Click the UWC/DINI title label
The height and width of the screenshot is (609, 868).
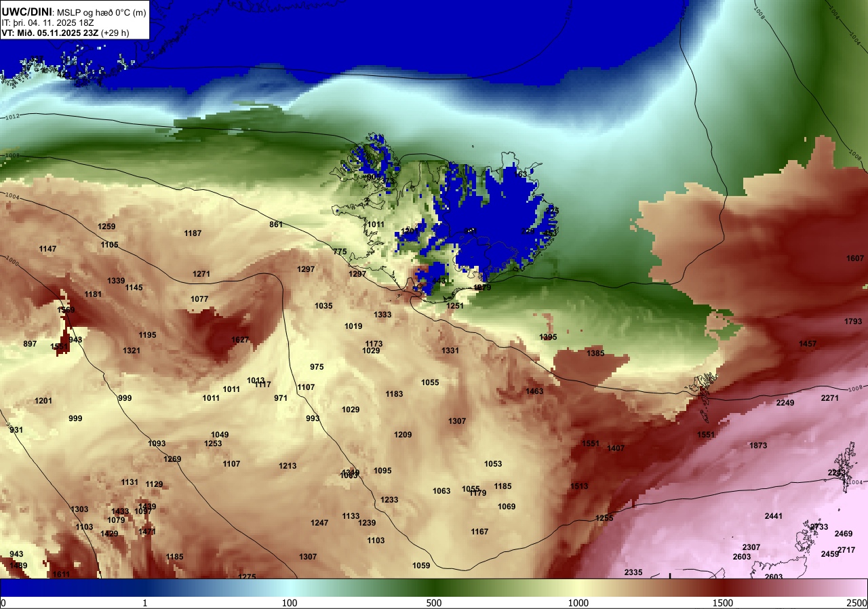(x=26, y=11)
